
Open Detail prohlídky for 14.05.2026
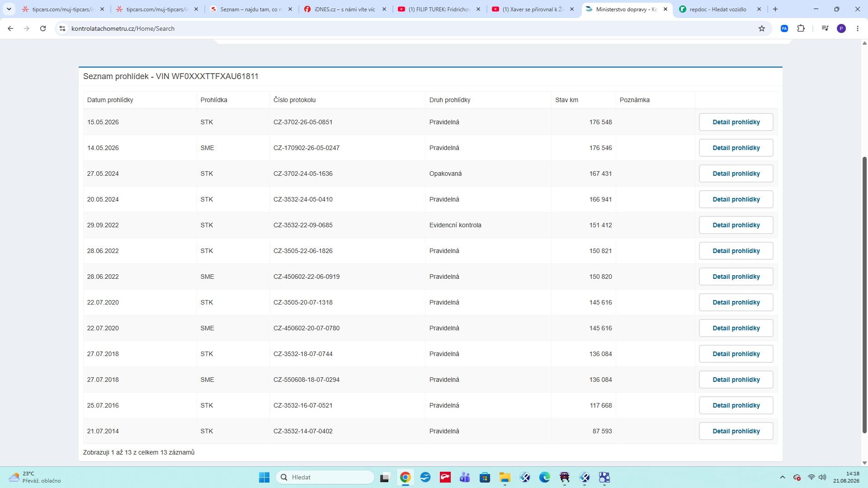[x=736, y=148]
